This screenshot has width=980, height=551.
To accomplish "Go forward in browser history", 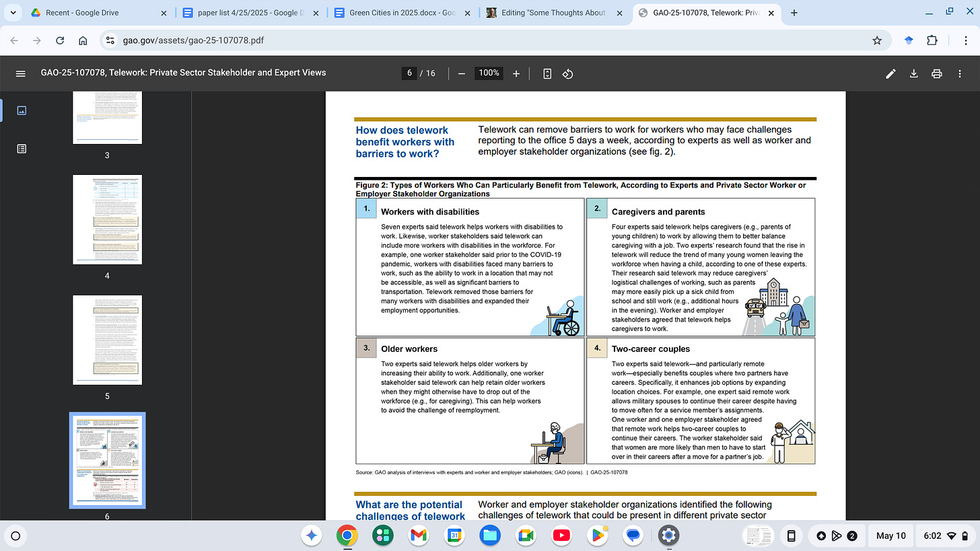I will click(x=38, y=40).
